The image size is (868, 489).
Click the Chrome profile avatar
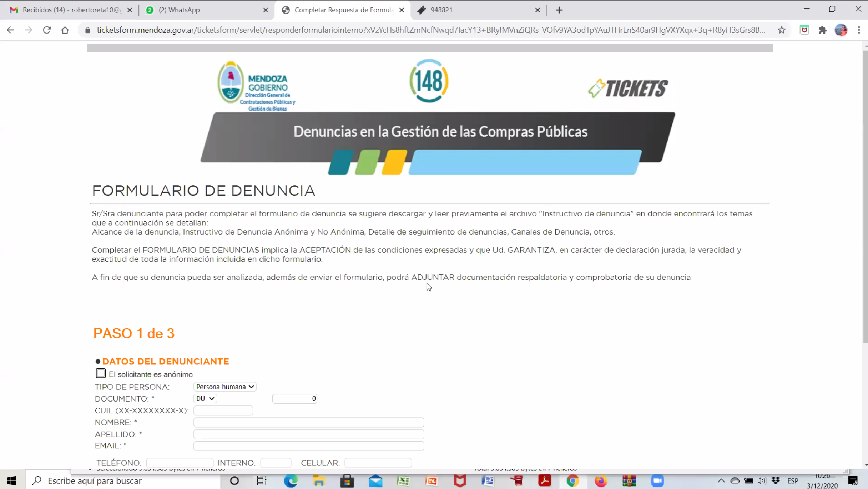point(841,30)
